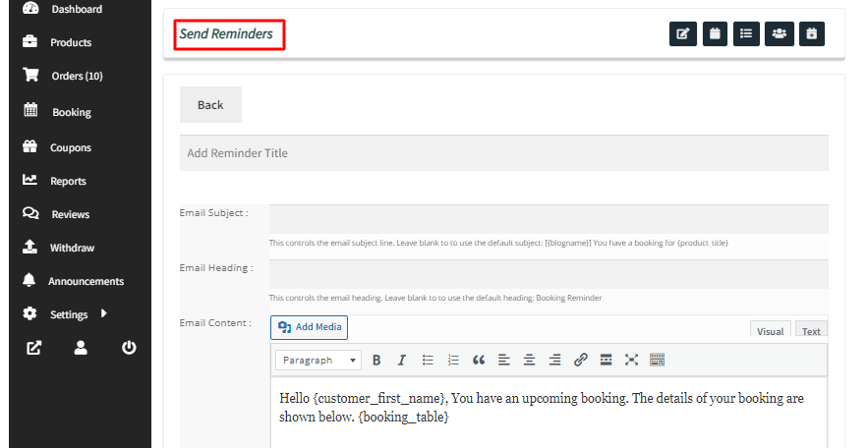Align text left
The height and width of the screenshot is (448, 868).
click(x=503, y=360)
